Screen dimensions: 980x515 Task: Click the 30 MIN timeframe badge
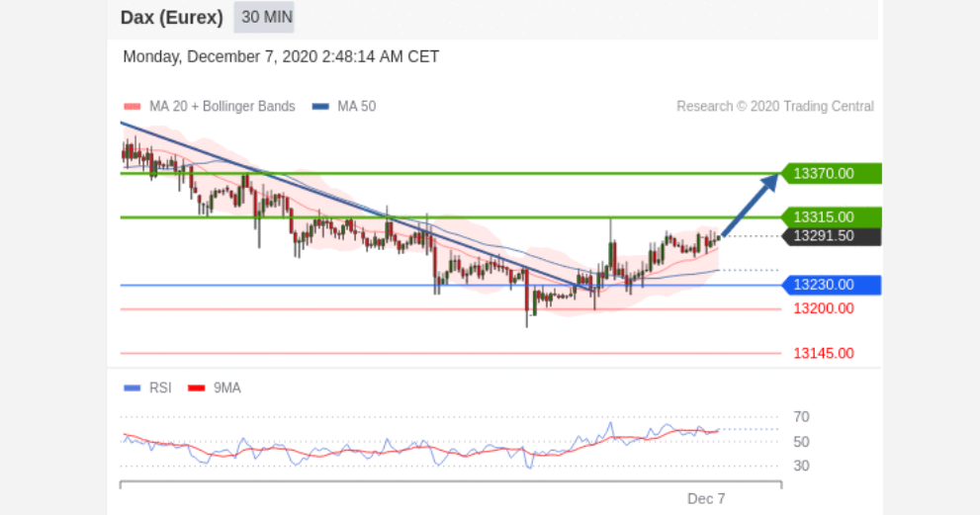[x=264, y=17]
